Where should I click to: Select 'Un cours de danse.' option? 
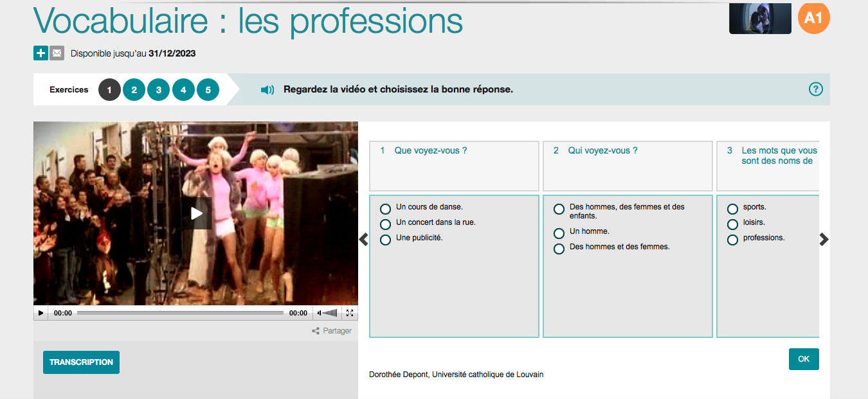386,209
